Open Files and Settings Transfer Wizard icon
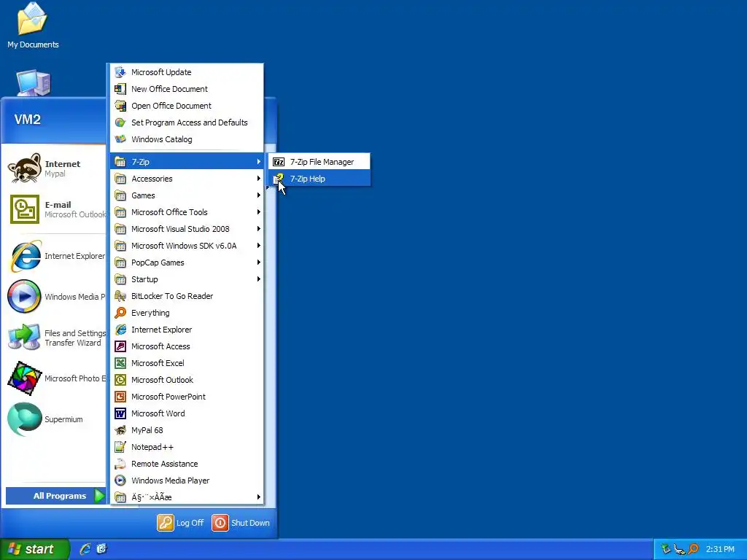Image resolution: width=747 pixels, height=560 pixels. pyautogui.click(x=24, y=337)
